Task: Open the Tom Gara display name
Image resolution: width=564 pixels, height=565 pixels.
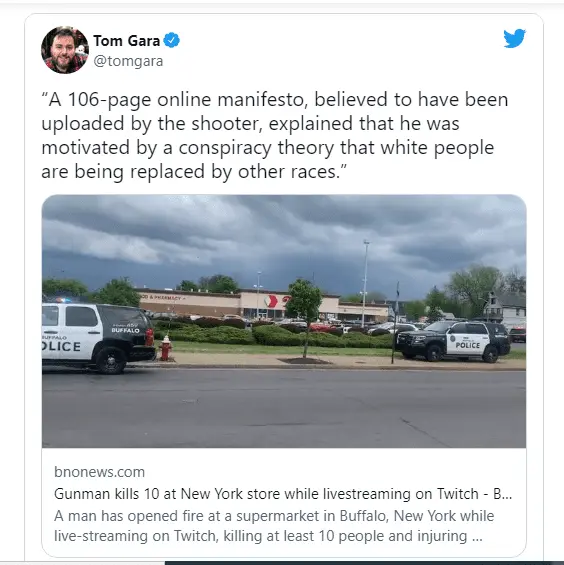Action: [x=126, y=40]
